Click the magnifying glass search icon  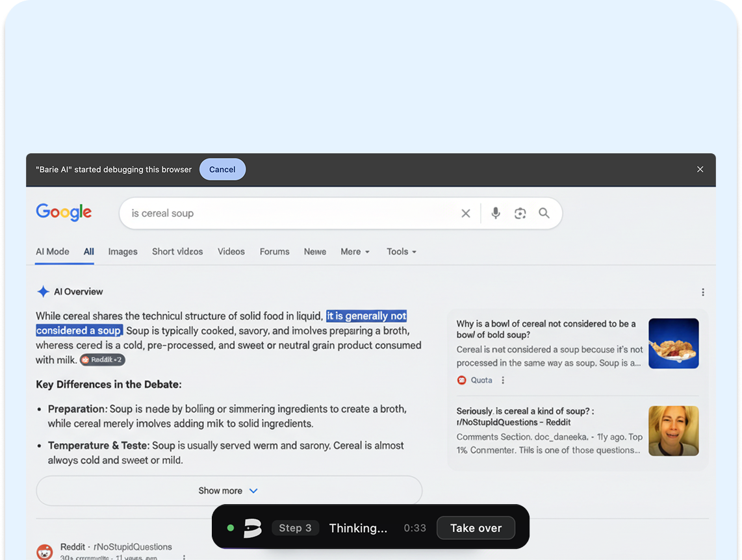pos(544,213)
